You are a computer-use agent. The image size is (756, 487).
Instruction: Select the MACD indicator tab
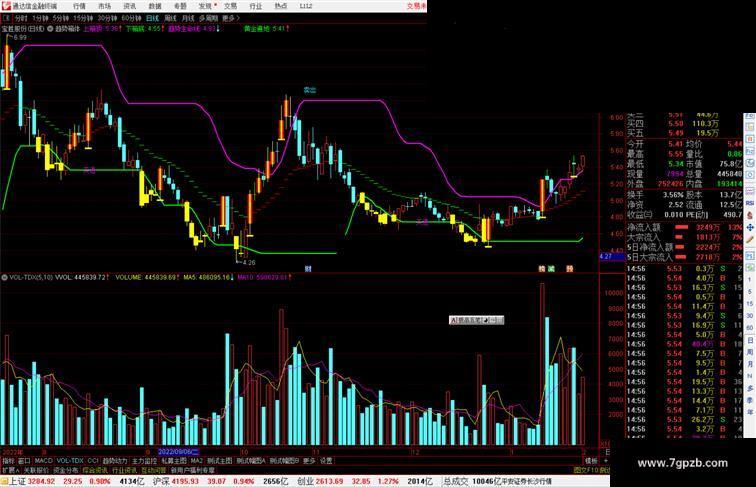(x=43, y=461)
